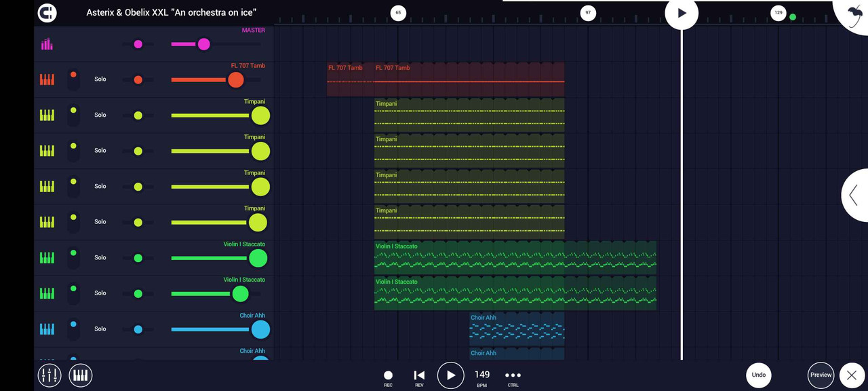Mute the FL 707 Tamb track

point(73,79)
